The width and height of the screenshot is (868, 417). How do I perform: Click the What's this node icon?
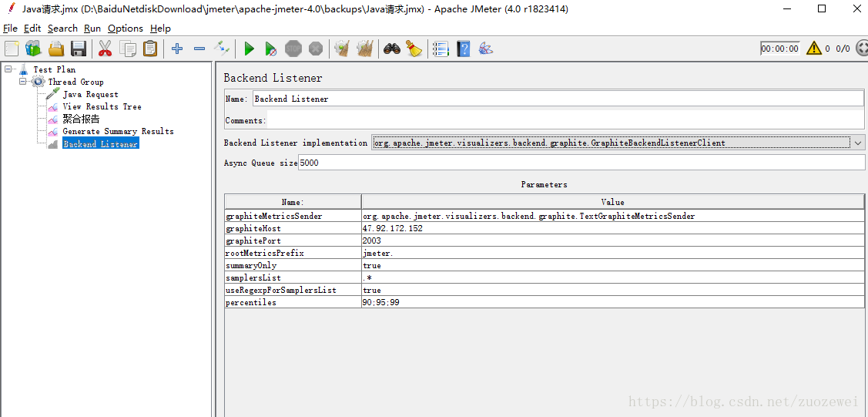click(486, 49)
